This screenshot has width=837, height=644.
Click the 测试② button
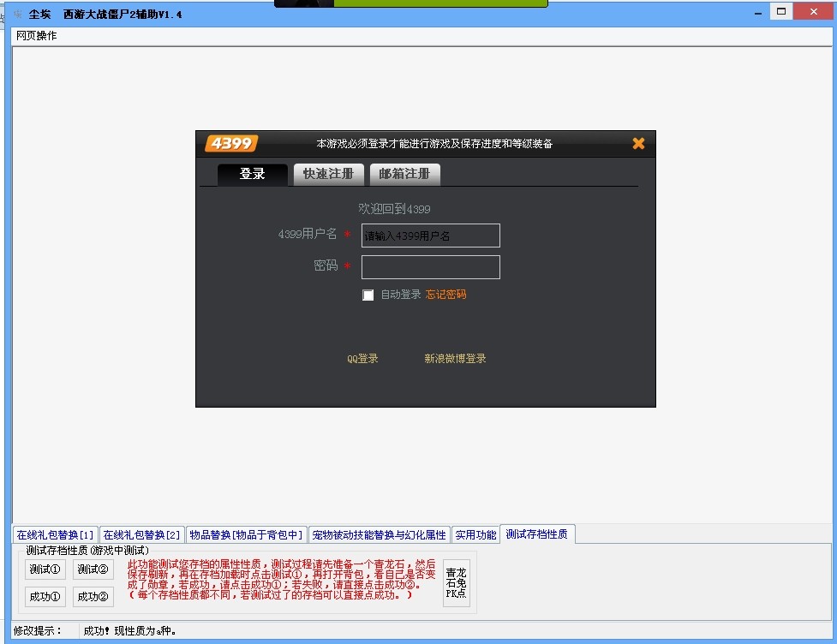tap(93, 569)
